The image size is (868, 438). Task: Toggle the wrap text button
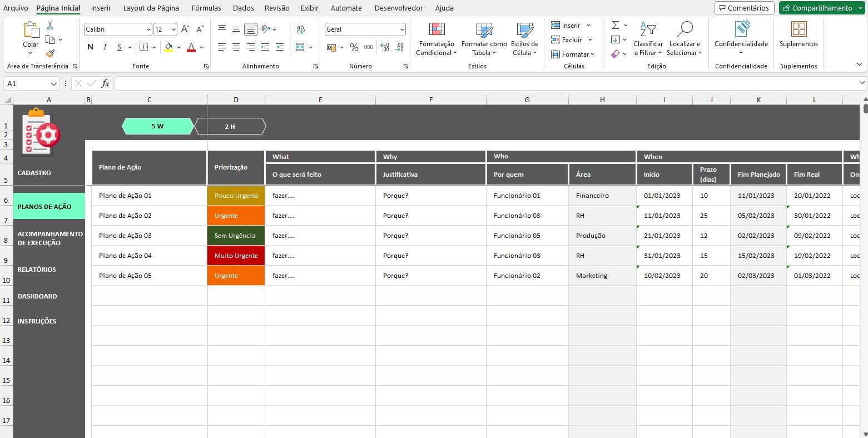[301, 29]
